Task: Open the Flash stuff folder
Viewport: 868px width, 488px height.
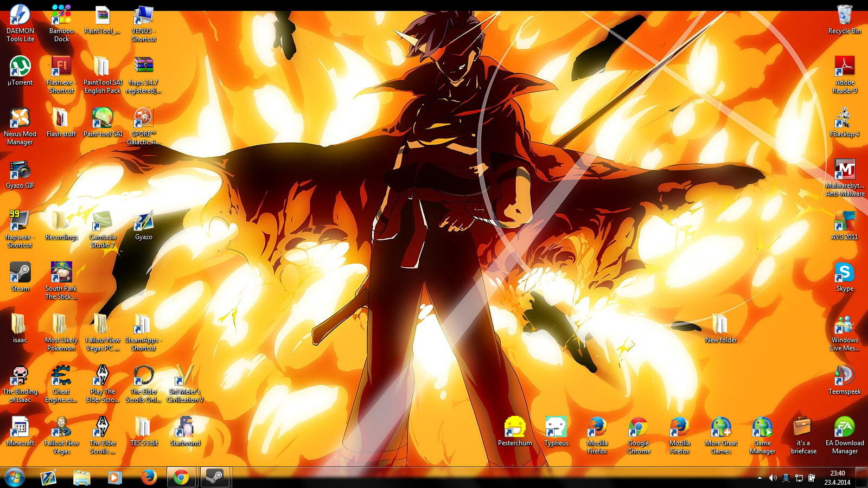Action: click(61, 123)
